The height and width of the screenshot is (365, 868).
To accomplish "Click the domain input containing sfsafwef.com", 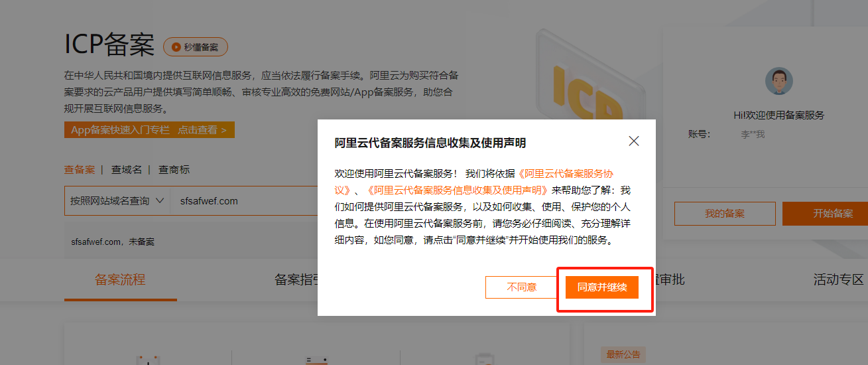I will [244, 200].
